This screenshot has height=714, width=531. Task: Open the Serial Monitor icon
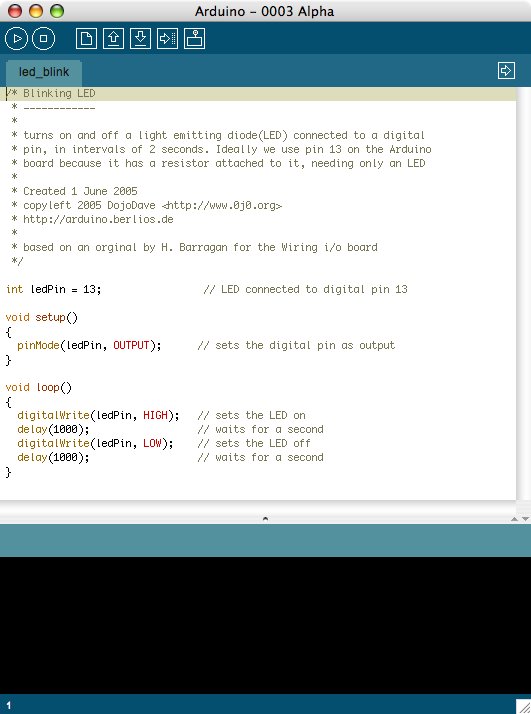click(194, 39)
